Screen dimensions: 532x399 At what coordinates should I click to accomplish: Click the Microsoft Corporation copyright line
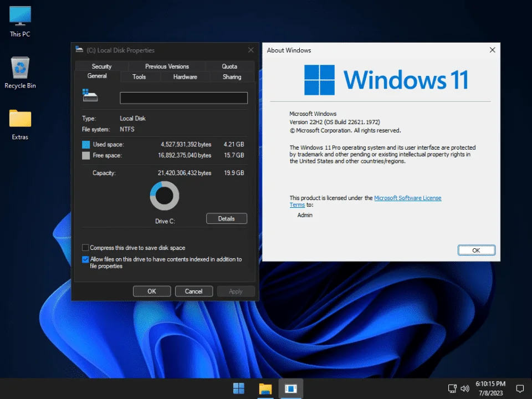[x=345, y=131]
